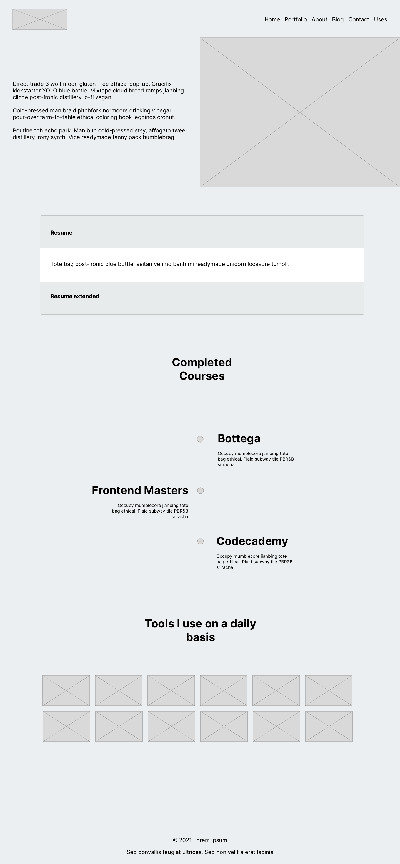Click the Frontend Masters timeline dot
This screenshot has height=864, width=400.
pyautogui.click(x=201, y=490)
